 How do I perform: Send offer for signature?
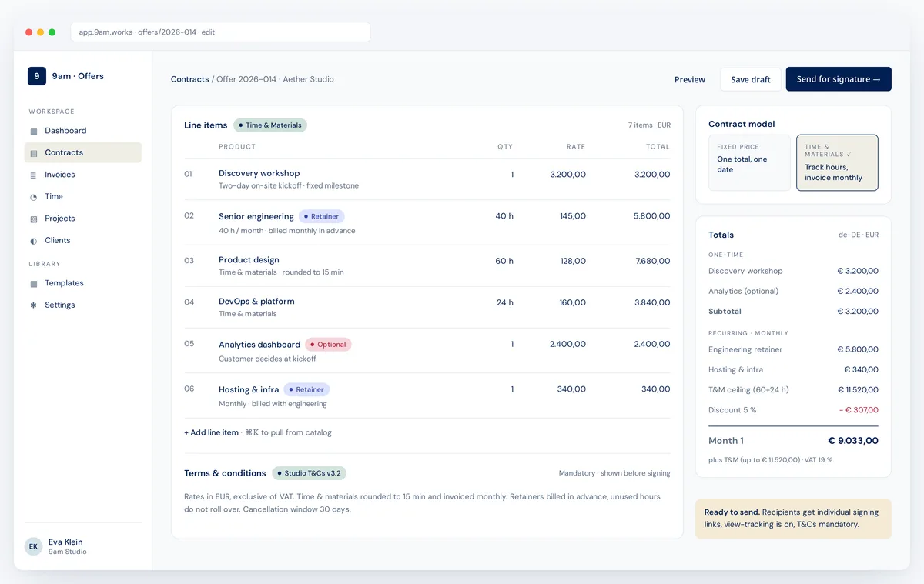coord(839,79)
